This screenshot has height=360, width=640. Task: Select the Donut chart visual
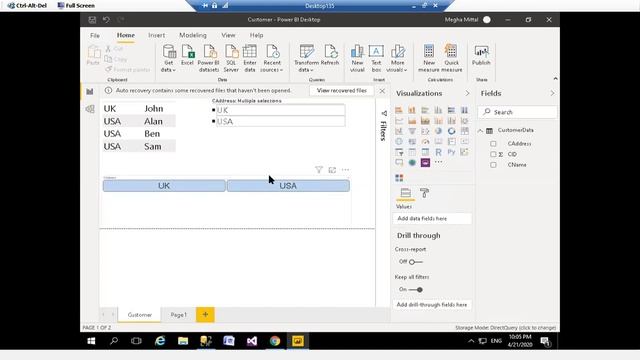451,131
